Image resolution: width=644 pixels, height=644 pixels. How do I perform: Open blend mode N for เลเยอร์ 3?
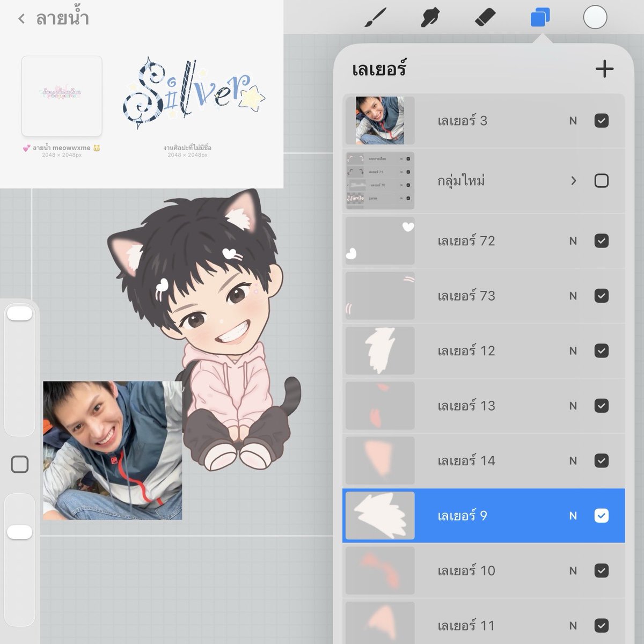point(573,121)
